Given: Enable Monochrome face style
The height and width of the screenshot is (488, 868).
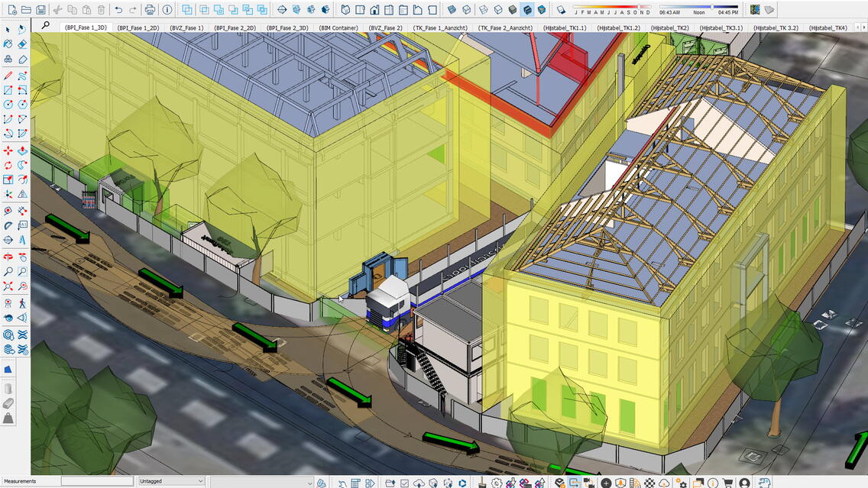Looking at the screenshot, I should pos(542,10).
